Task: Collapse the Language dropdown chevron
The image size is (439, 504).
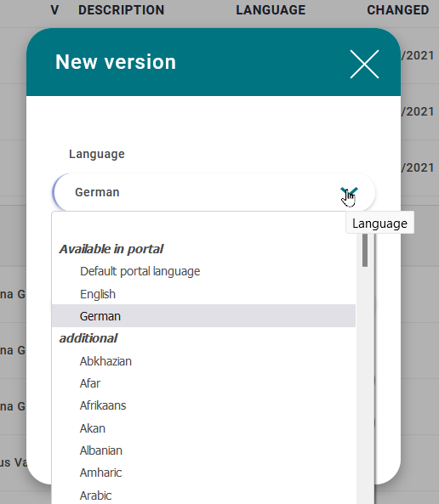Action: pyautogui.click(x=349, y=192)
